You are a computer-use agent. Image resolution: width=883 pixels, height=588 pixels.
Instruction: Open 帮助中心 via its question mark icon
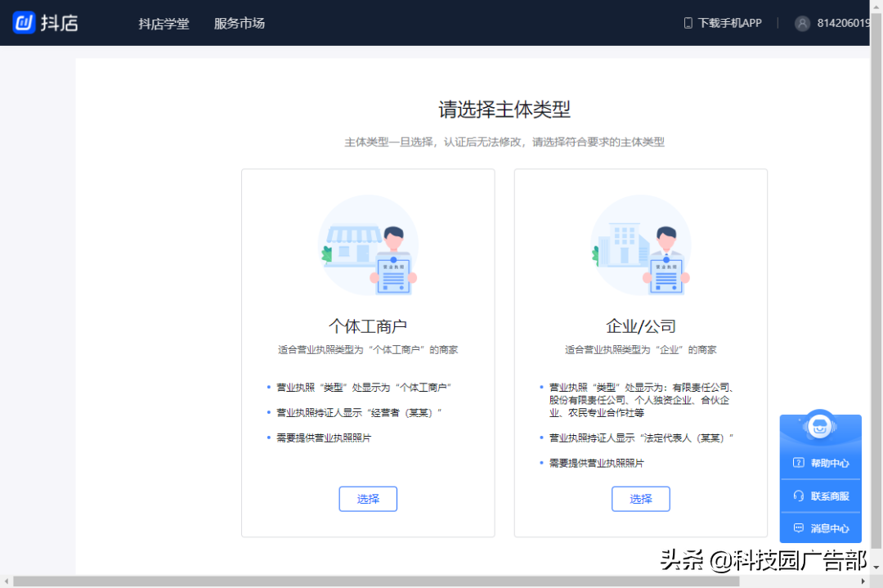[798, 462]
